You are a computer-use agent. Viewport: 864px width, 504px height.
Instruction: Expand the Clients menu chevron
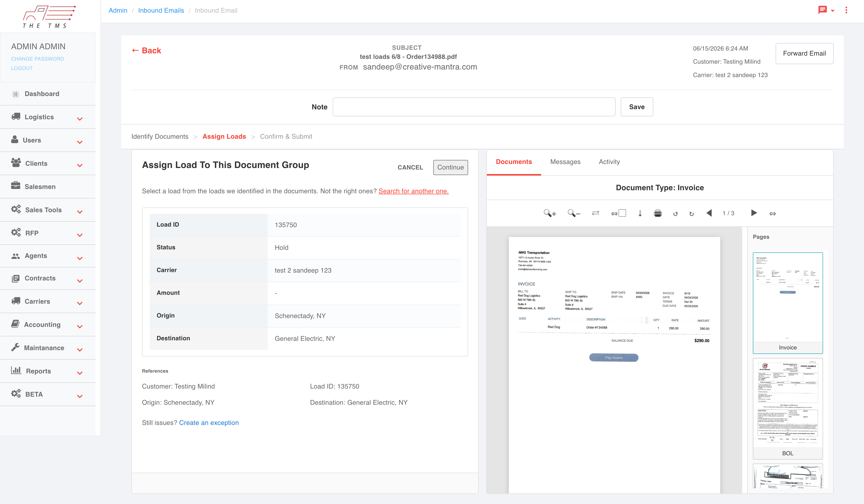[x=80, y=166]
